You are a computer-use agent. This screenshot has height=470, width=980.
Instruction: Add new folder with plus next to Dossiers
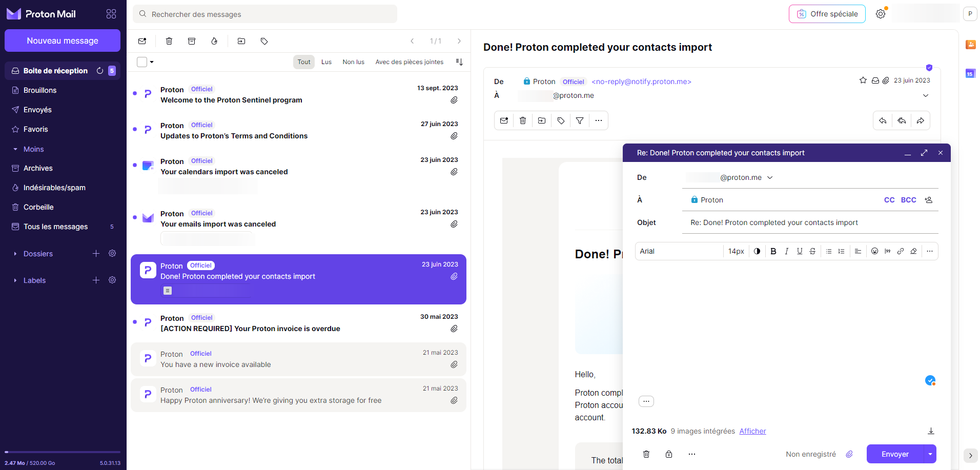(96, 254)
